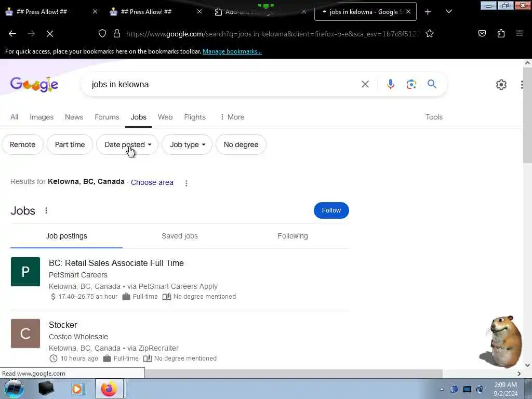The width and height of the screenshot is (532, 399).
Task: Open the Extensions puzzle icon
Action: pos(501,33)
